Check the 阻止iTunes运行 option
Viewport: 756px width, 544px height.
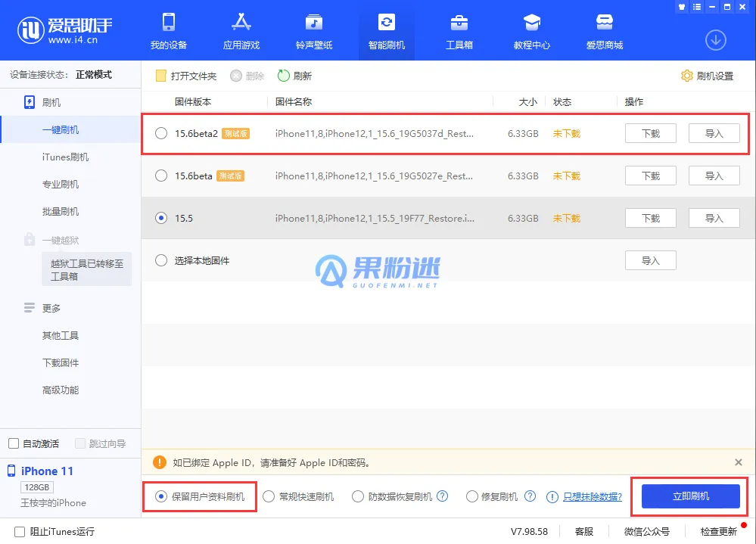20,531
